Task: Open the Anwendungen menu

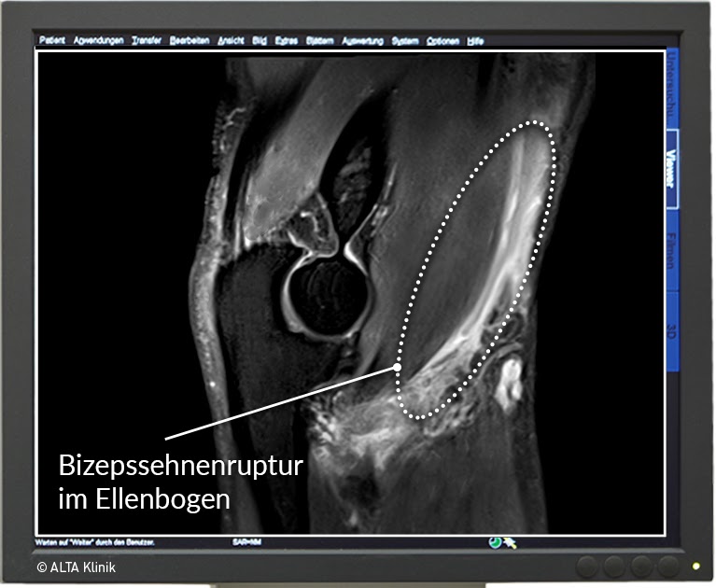Action: pos(99,41)
